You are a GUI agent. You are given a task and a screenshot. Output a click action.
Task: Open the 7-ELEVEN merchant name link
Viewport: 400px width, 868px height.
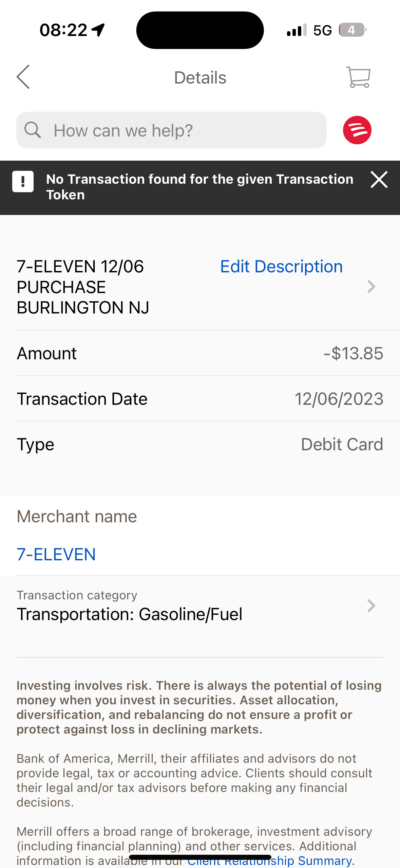coord(56,554)
